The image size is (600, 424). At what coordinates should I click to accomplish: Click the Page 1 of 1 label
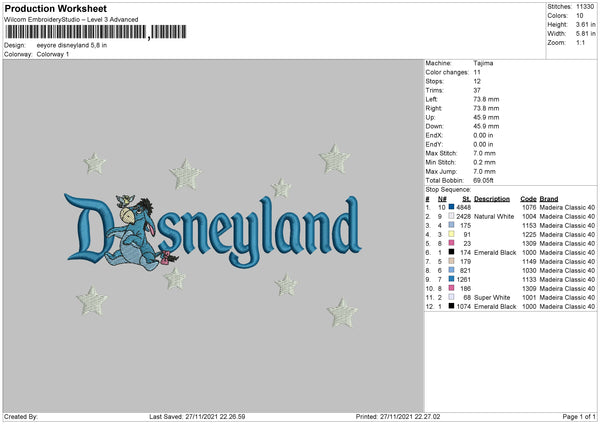pos(579,417)
